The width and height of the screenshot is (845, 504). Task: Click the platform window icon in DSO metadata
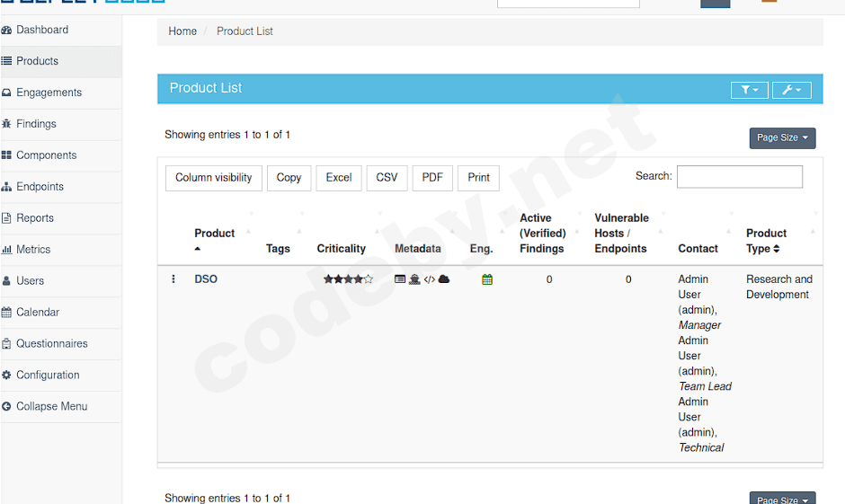pyautogui.click(x=400, y=279)
